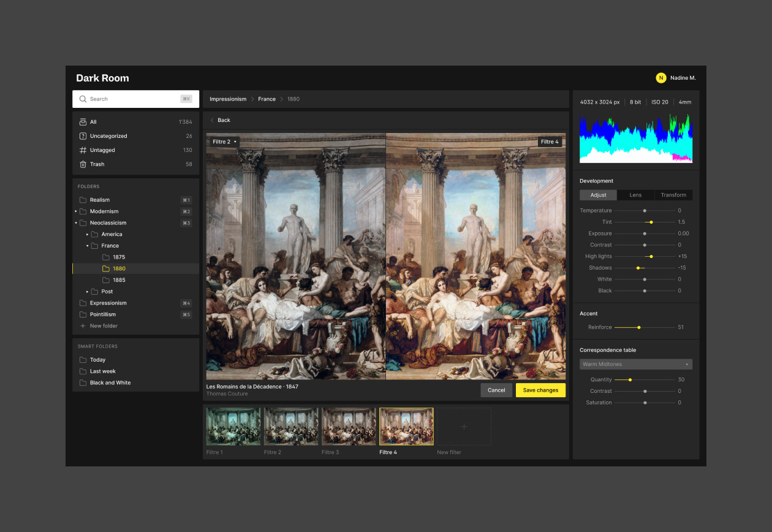Click the 1885 folder icon
This screenshot has width=772, height=532.
[106, 280]
